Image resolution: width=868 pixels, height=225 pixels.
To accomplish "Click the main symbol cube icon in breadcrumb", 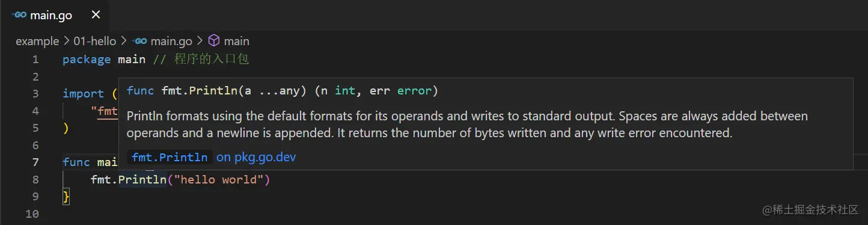I will click(213, 41).
